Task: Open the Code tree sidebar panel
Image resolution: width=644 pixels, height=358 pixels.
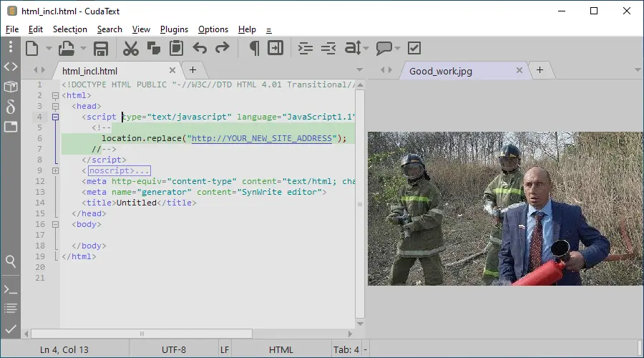Action: tap(11, 67)
